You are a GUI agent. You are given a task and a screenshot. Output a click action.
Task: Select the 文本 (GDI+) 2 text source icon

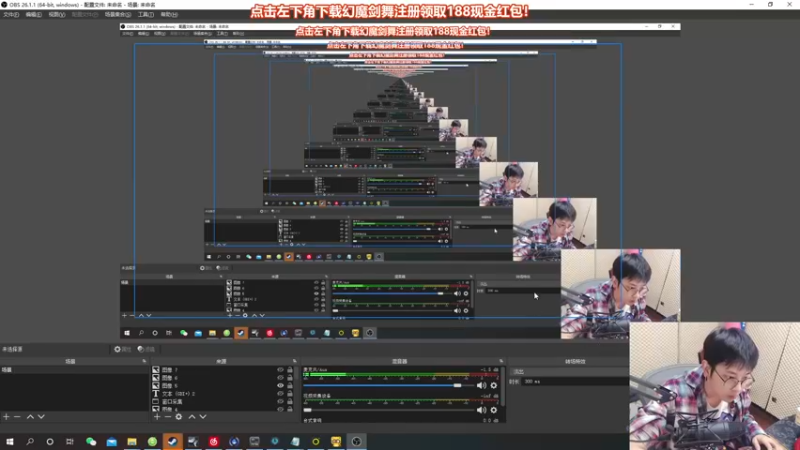(x=156, y=393)
